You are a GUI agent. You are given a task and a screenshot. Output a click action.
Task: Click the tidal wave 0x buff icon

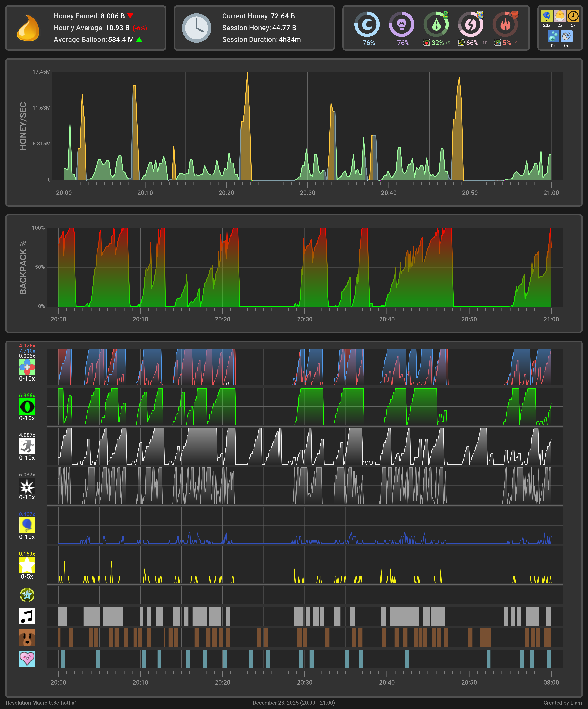[x=566, y=36]
